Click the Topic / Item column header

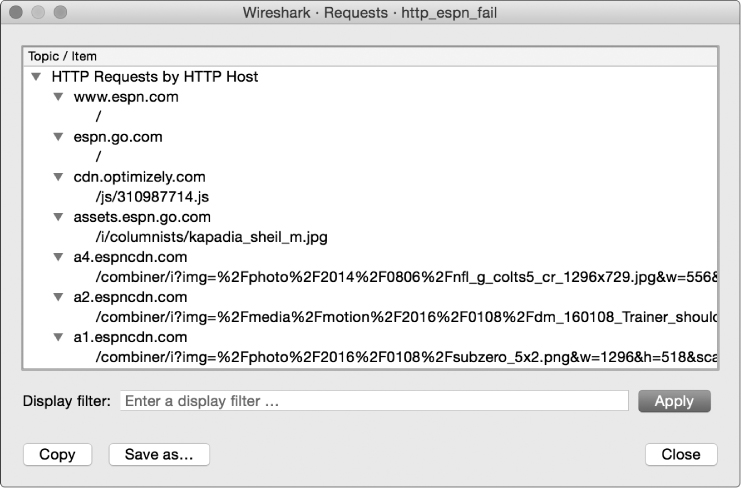[x=370, y=56]
